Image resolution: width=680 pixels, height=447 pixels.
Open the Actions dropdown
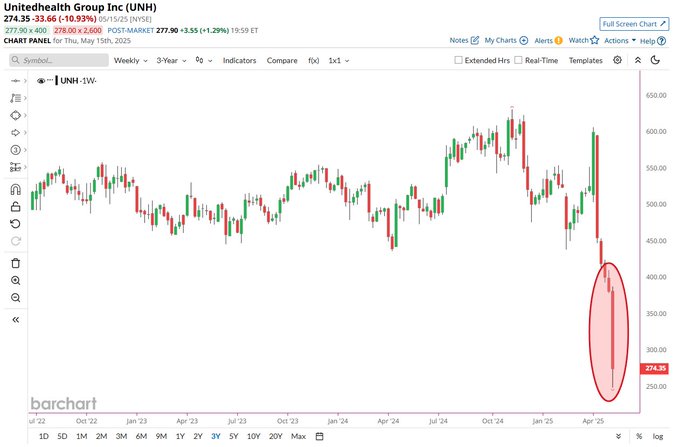coord(620,40)
